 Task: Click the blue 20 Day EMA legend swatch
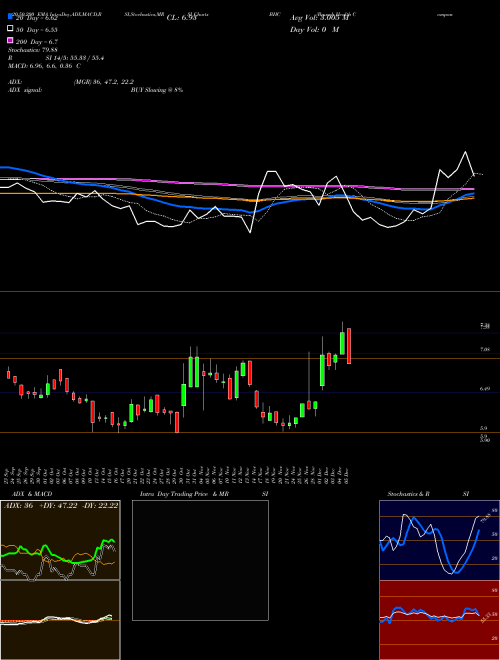[x=10, y=16]
